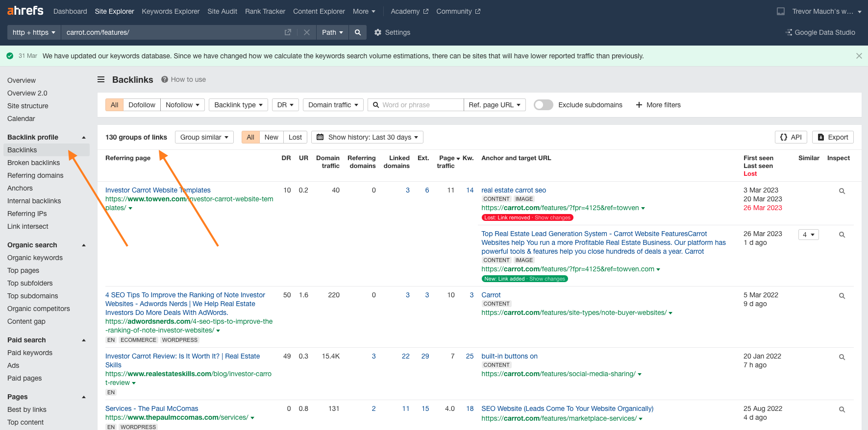Show All links in history tabs
The image size is (868, 430).
pyautogui.click(x=250, y=137)
